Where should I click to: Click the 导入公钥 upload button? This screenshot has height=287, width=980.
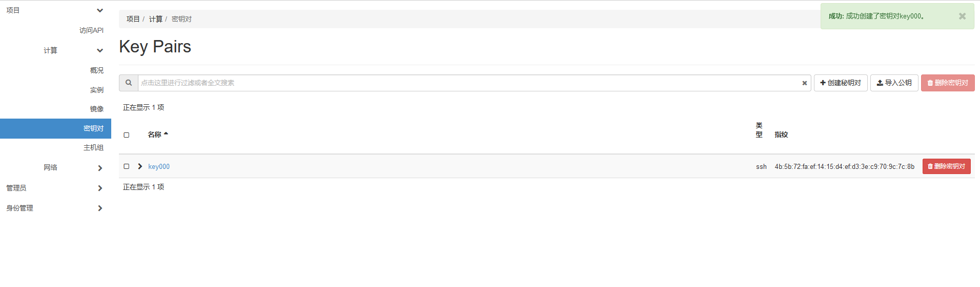pos(894,83)
